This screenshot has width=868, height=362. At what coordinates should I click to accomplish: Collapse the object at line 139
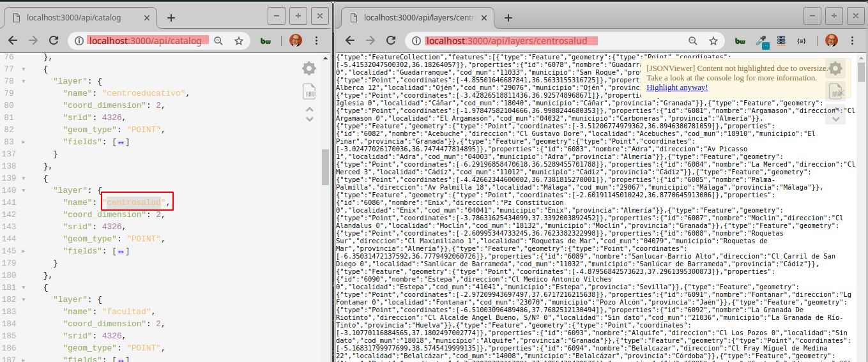[24, 178]
